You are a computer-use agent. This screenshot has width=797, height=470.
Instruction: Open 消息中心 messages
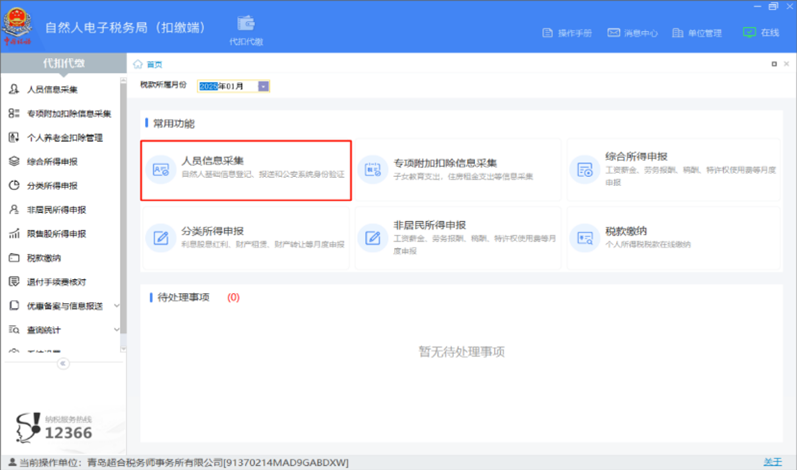(x=632, y=33)
